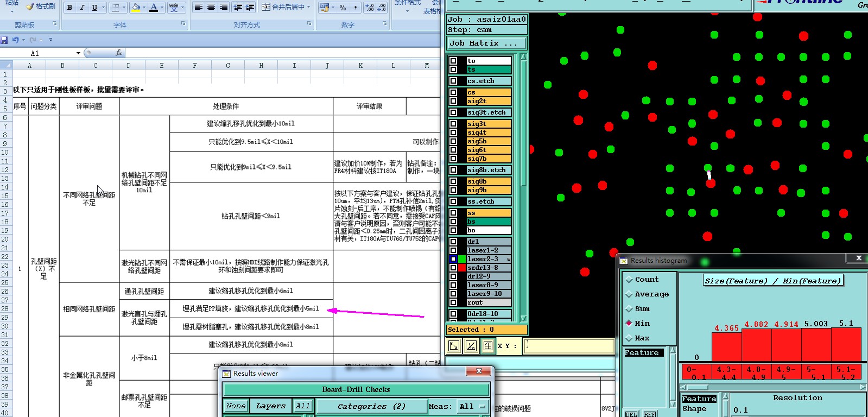This screenshot has height=417, width=868.
Task: Click the cell borders icon
Action: 115,8
